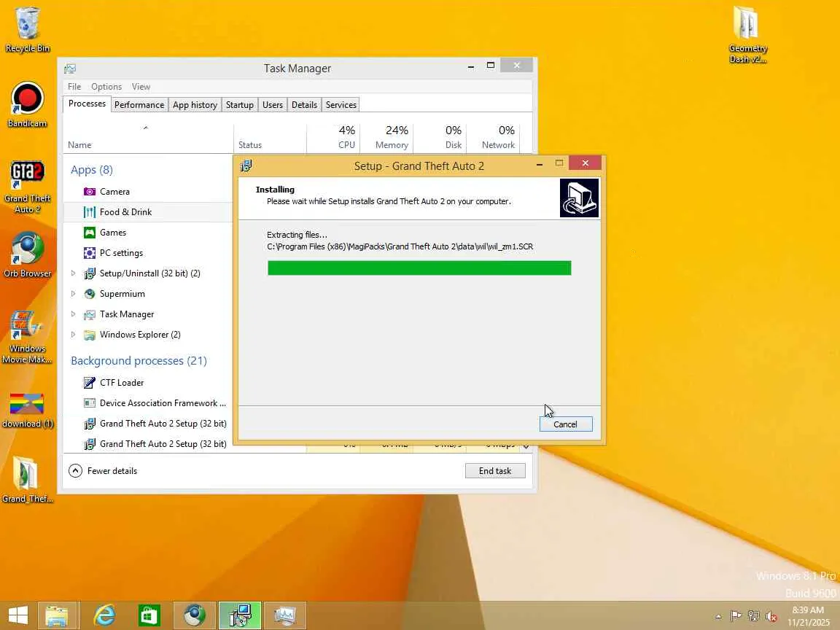Launch Internet Explorer from the taskbar
This screenshot has width=840, height=630.
(104, 615)
